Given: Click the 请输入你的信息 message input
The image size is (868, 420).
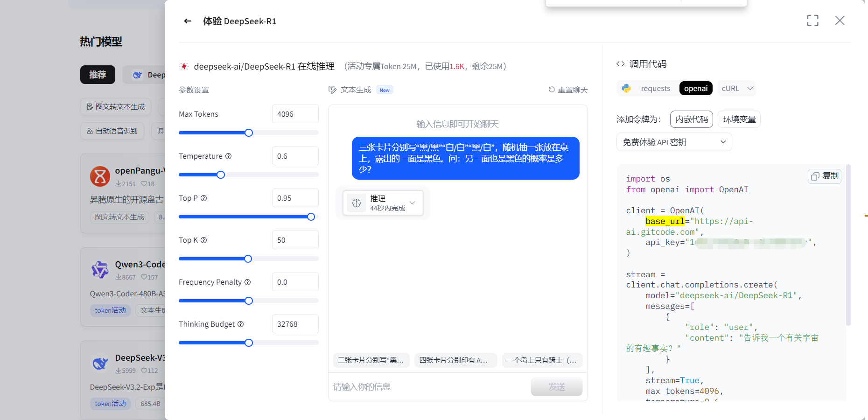Looking at the screenshot, I should pos(429,386).
